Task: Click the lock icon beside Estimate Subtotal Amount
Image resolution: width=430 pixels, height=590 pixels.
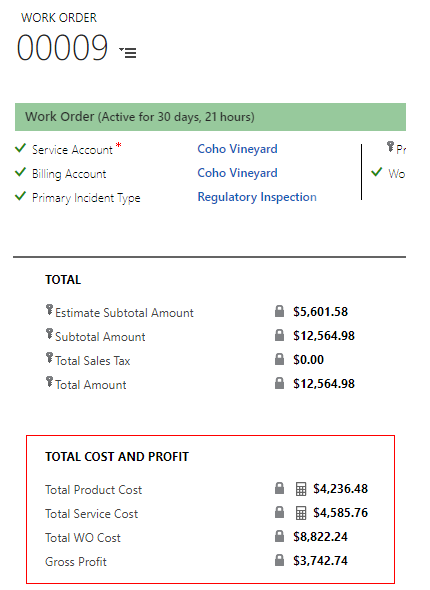Action: click(x=279, y=311)
